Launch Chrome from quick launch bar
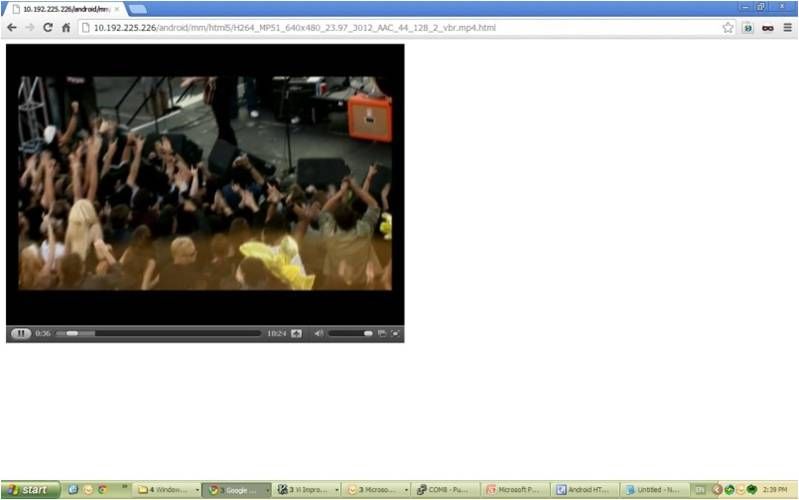 pyautogui.click(x=102, y=489)
